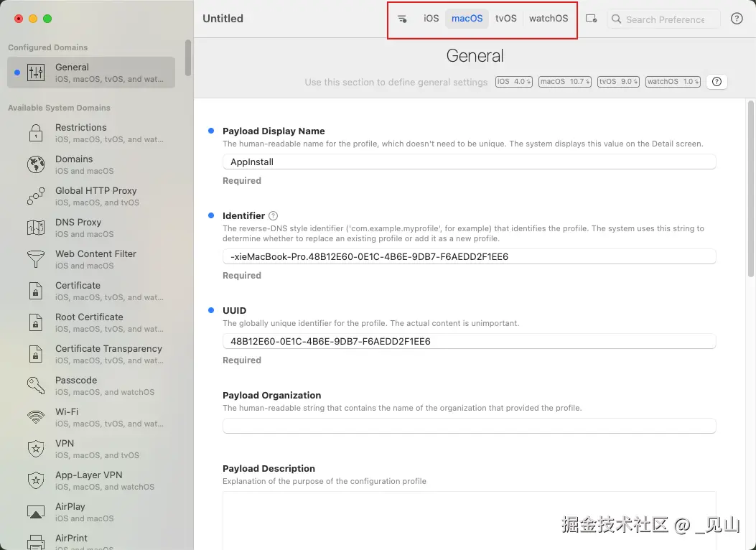
Task: Open the DNS Proxy domain
Action: click(x=91, y=228)
